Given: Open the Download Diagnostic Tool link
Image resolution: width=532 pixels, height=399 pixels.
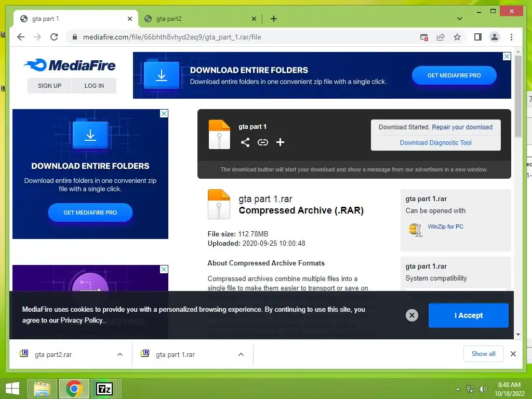Looking at the screenshot, I should click(x=436, y=142).
